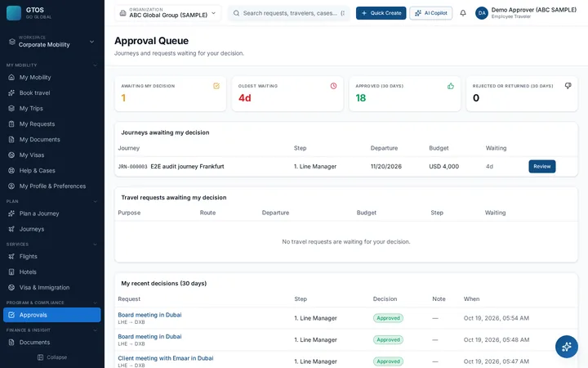588x368 pixels.
Task: Click the No travel requests are waiting message
Action: point(346,242)
